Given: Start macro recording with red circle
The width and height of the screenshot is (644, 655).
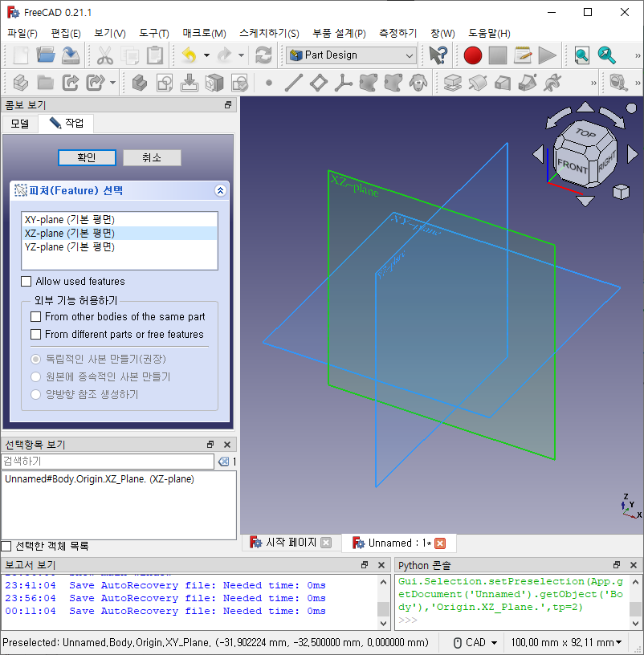Looking at the screenshot, I should click(x=473, y=55).
